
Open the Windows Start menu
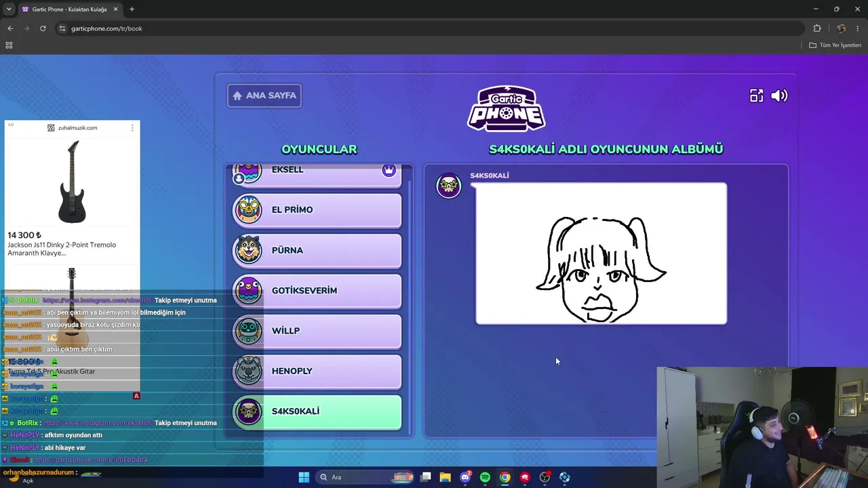304,477
